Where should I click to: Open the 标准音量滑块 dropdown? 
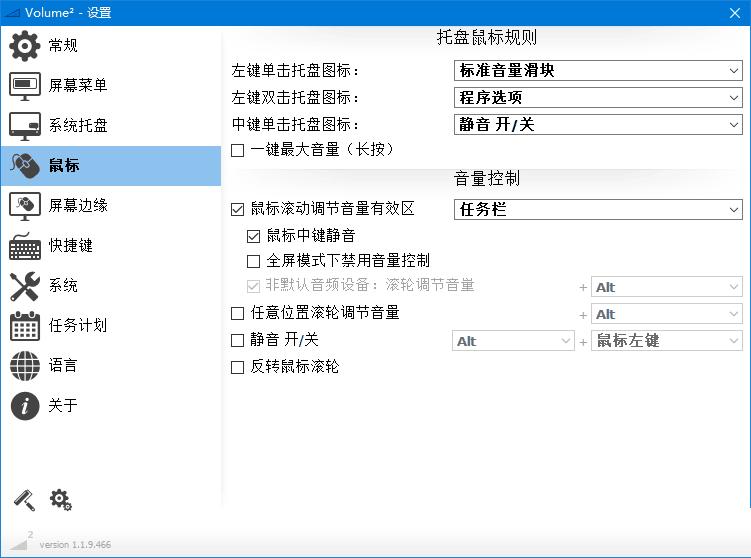[597, 71]
